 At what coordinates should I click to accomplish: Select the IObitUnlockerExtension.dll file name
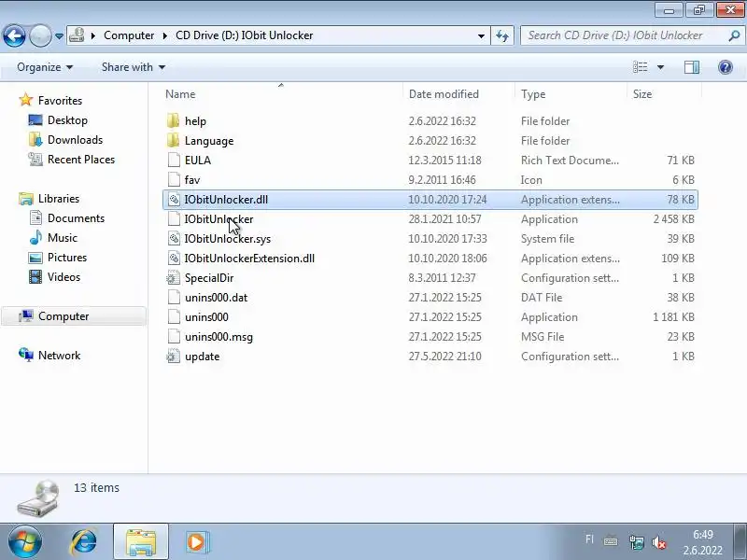pyautogui.click(x=249, y=259)
